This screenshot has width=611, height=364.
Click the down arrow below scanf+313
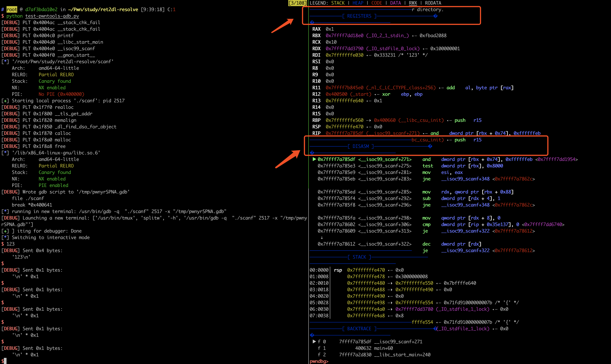(322, 237)
